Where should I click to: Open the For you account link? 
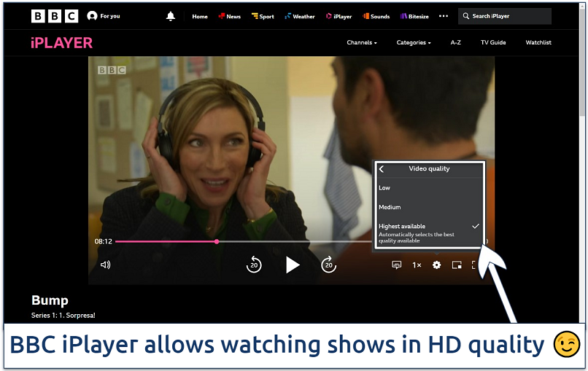point(104,16)
